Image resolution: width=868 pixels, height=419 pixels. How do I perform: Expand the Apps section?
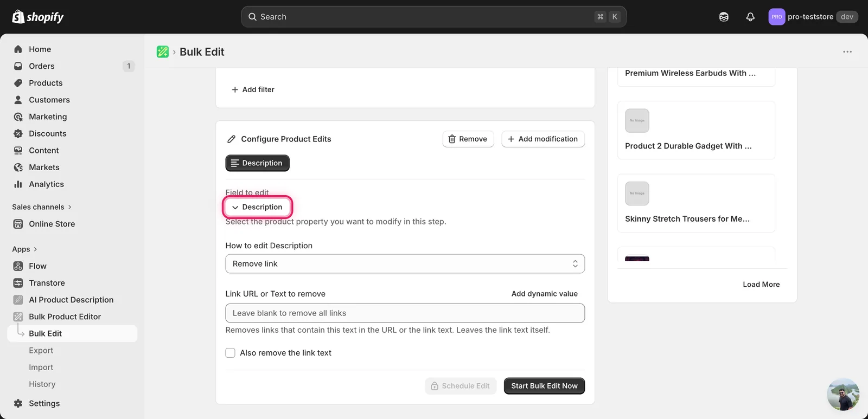[x=24, y=249]
